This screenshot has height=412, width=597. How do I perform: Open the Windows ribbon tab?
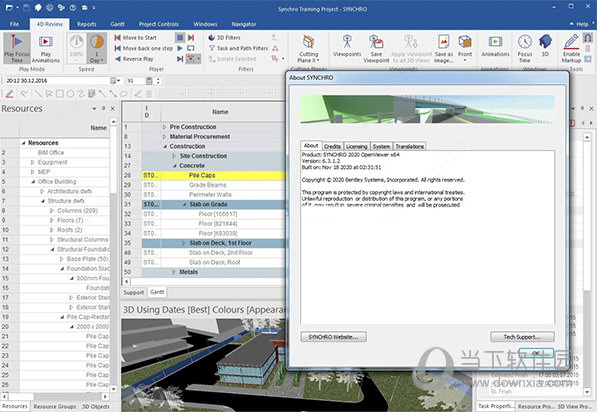point(205,24)
